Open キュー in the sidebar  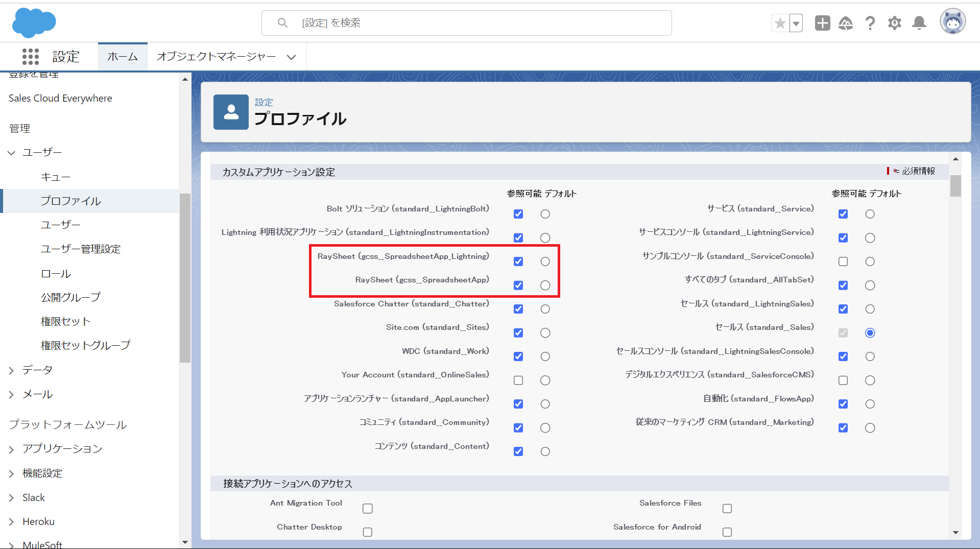[x=56, y=177]
